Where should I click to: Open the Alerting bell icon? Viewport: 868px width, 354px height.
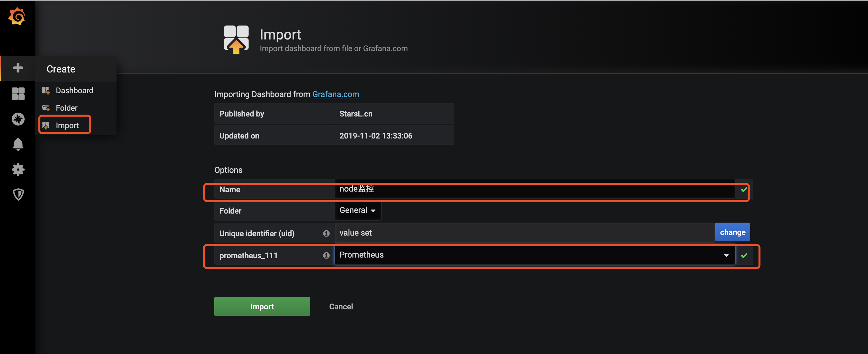pos(18,144)
